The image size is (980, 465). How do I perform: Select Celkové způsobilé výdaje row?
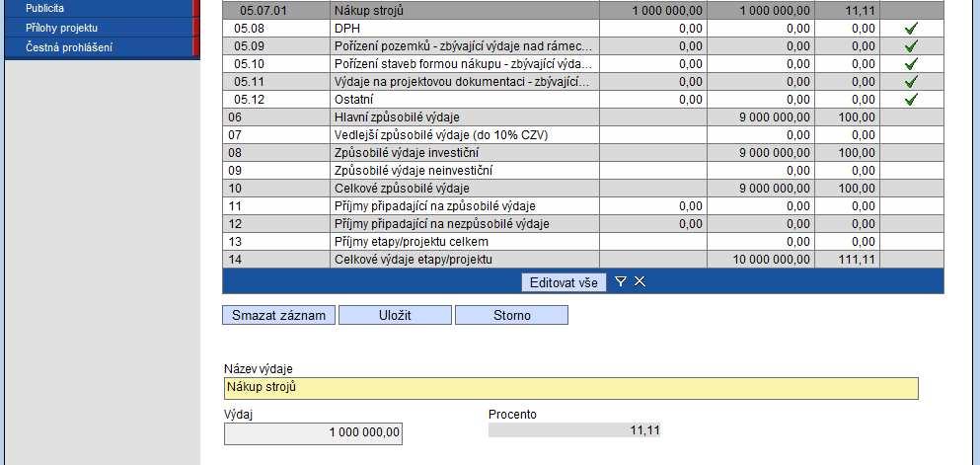(x=583, y=189)
